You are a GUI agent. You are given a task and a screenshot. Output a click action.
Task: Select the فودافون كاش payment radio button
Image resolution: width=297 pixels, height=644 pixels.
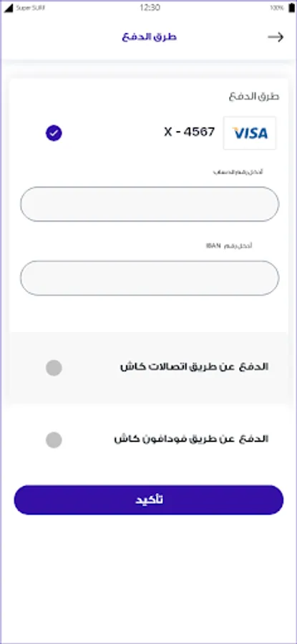pos(54,440)
